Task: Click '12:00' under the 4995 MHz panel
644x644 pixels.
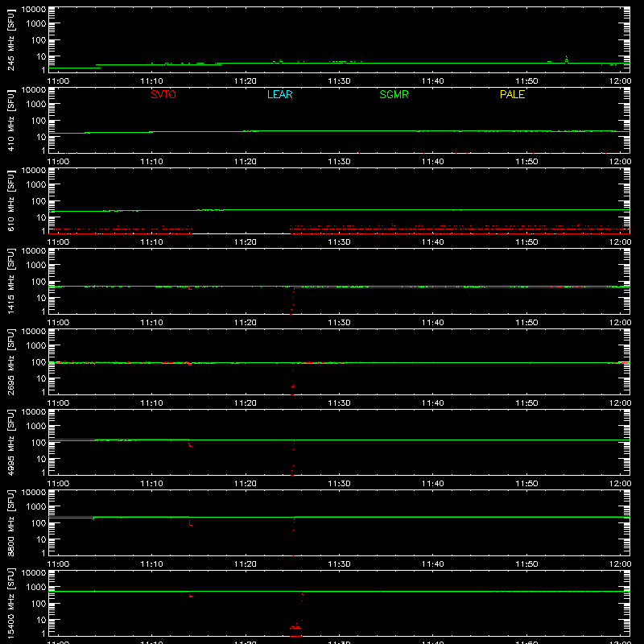Action: click(x=620, y=484)
